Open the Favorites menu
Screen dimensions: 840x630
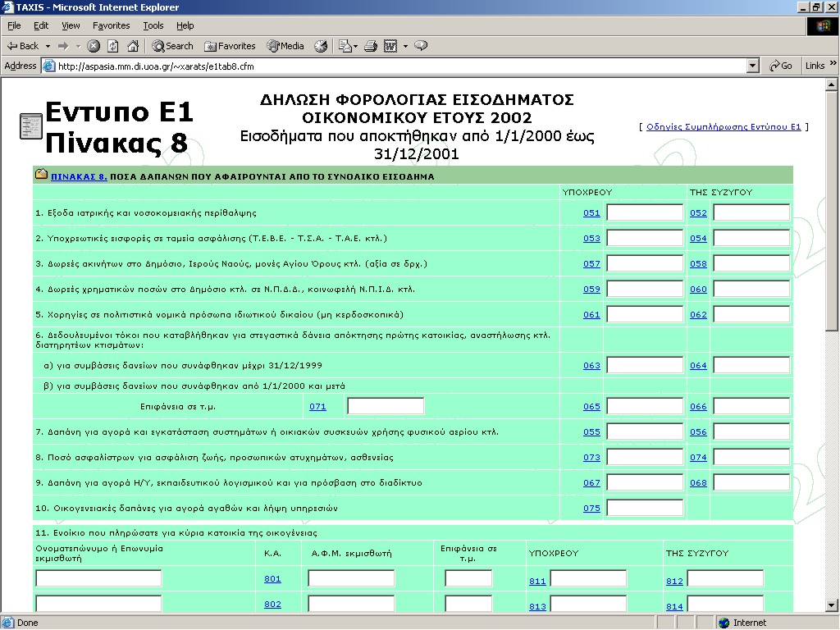pyautogui.click(x=111, y=25)
